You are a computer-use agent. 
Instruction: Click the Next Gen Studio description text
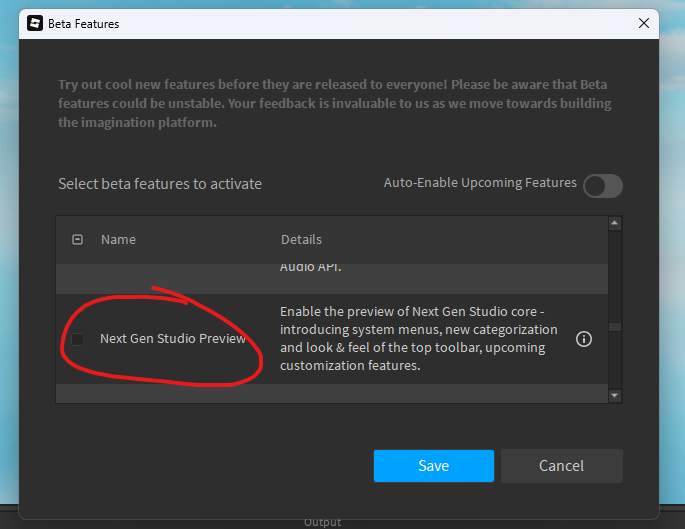[x=419, y=339]
